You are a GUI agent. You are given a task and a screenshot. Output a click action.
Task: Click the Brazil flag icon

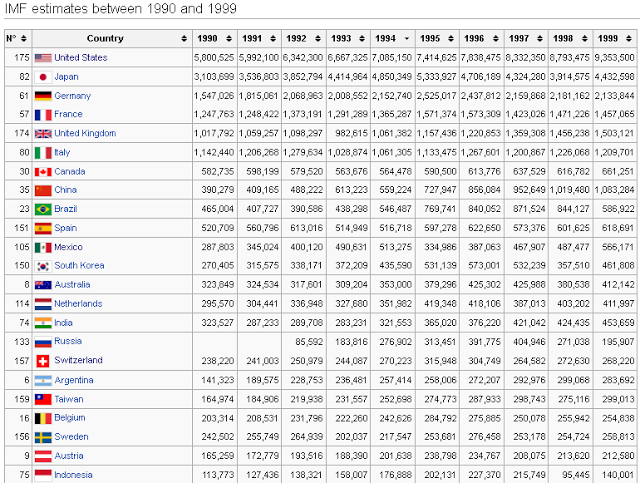point(43,209)
